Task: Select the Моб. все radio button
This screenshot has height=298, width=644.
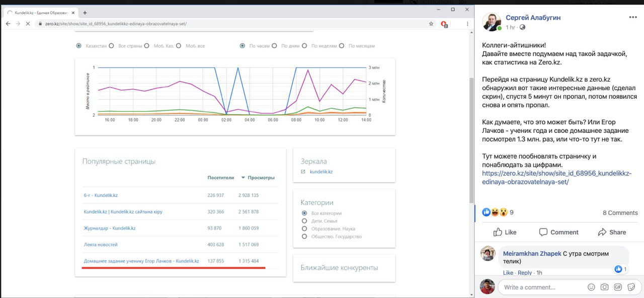Action: (179, 46)
